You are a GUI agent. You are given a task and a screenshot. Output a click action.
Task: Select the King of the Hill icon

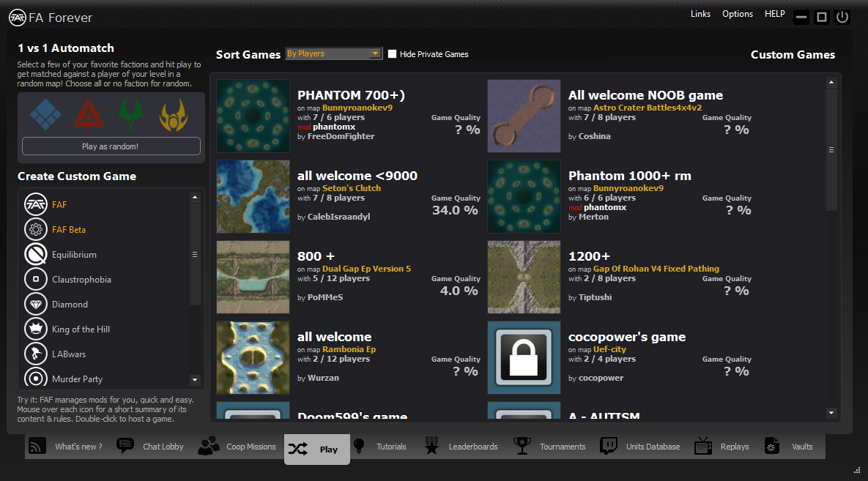point(36,329)
